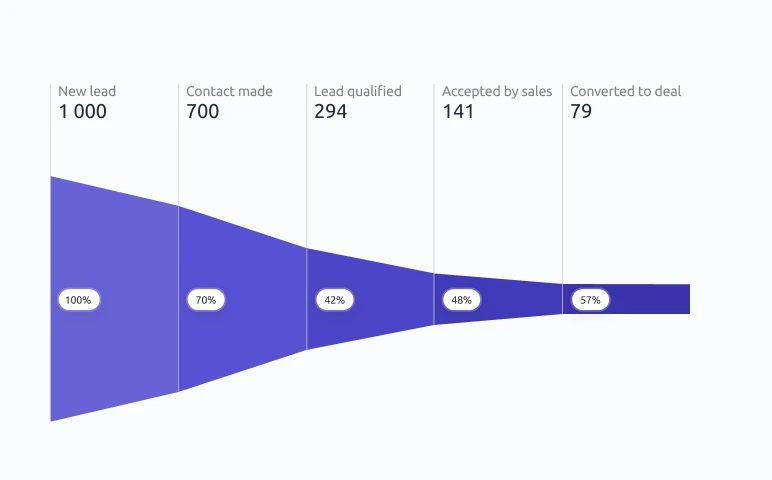
Task: Select the Accepted by sales stage label
Action: (x=497, y=92)
